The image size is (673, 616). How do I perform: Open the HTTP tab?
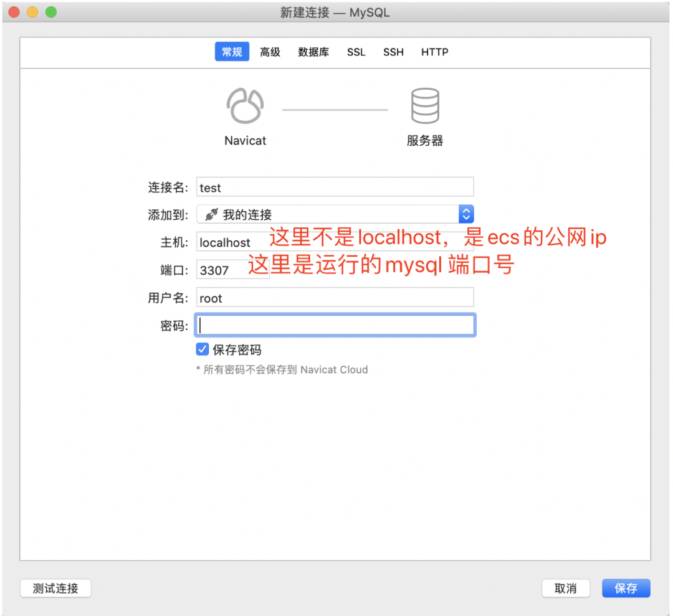click(434, 52)
